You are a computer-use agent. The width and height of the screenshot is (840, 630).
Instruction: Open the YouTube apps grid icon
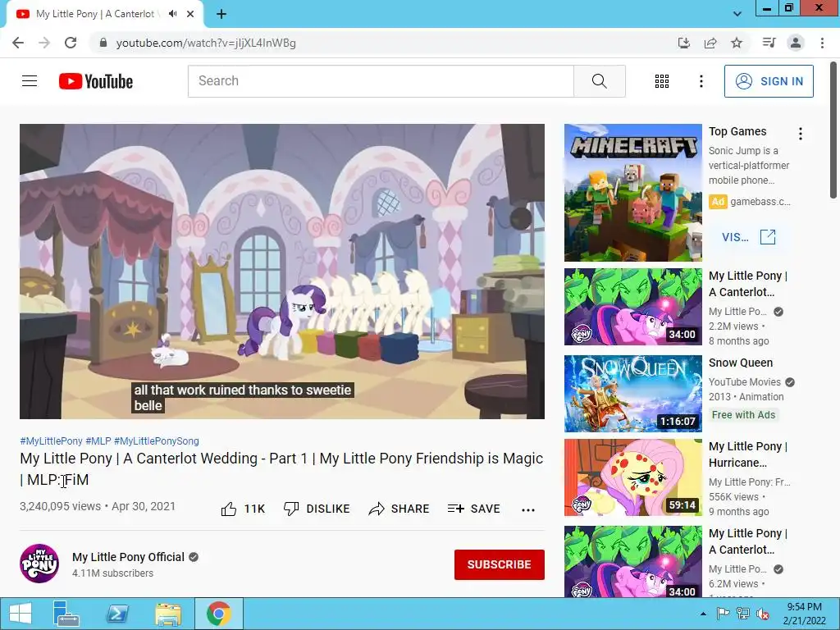point(662,81)
